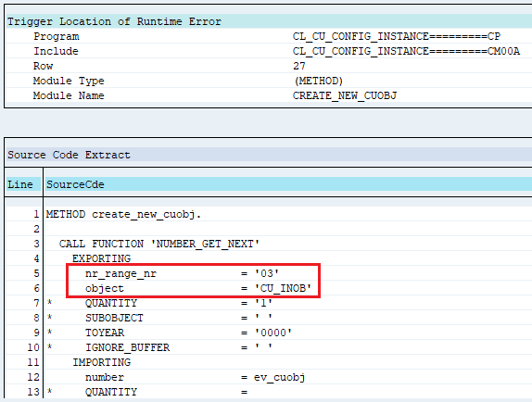The height and width of the screenshot is (402, 532).
Task: Click the ev_cuobj value on line 12
Action: 280,377
